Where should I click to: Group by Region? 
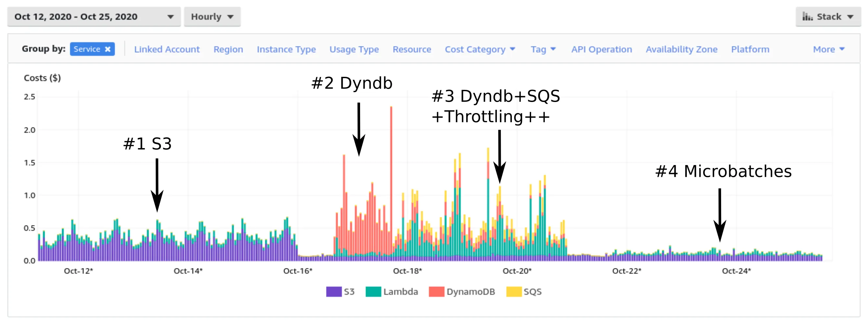point(228,49)
